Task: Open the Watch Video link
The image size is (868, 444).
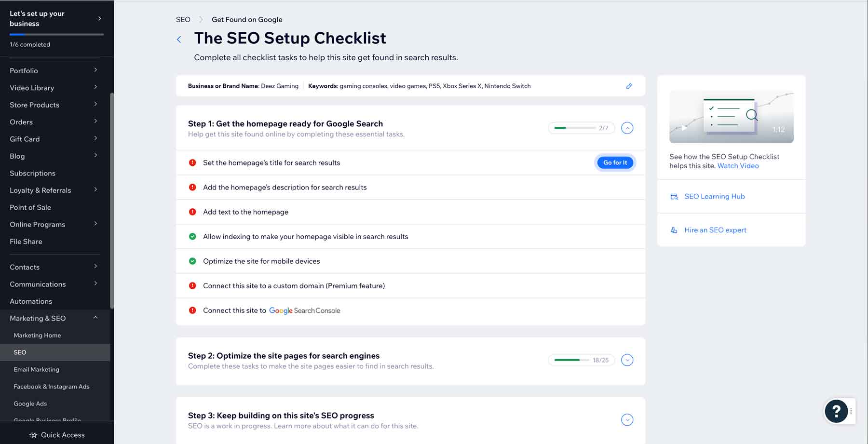Action: point(738,165)
